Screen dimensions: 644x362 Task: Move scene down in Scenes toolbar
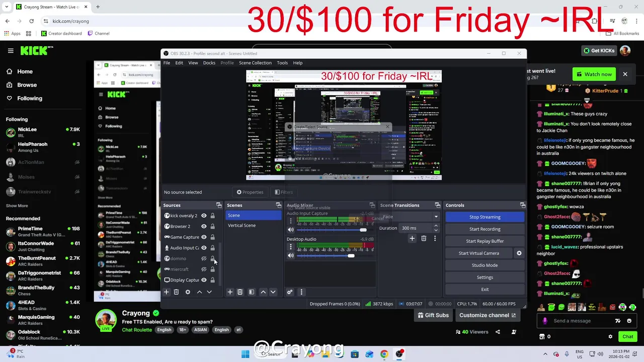coord(273,292)
